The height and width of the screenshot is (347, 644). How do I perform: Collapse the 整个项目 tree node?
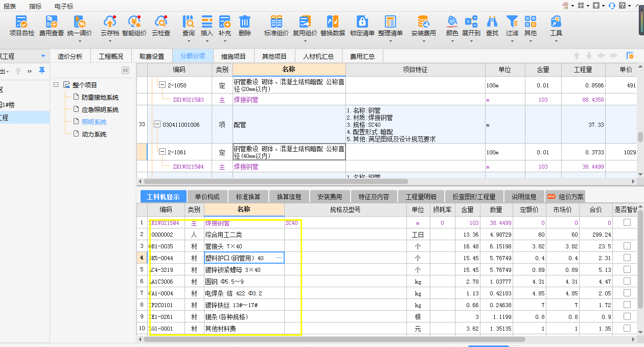(x=56, y=85)
